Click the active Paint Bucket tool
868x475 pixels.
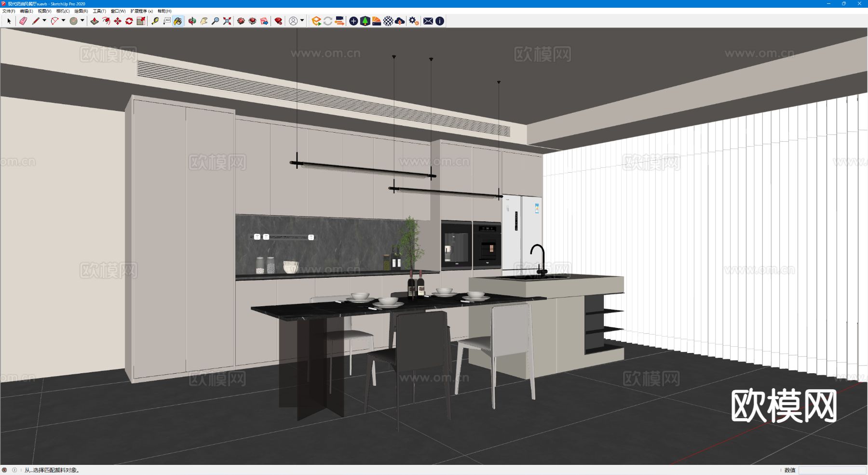(x=178, y=21)
